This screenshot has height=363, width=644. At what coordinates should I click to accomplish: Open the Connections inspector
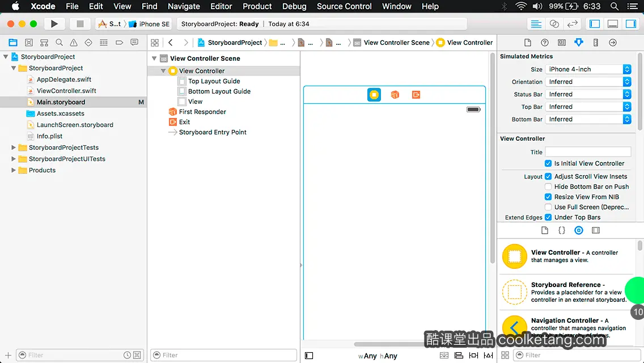(x=613, y=43)
